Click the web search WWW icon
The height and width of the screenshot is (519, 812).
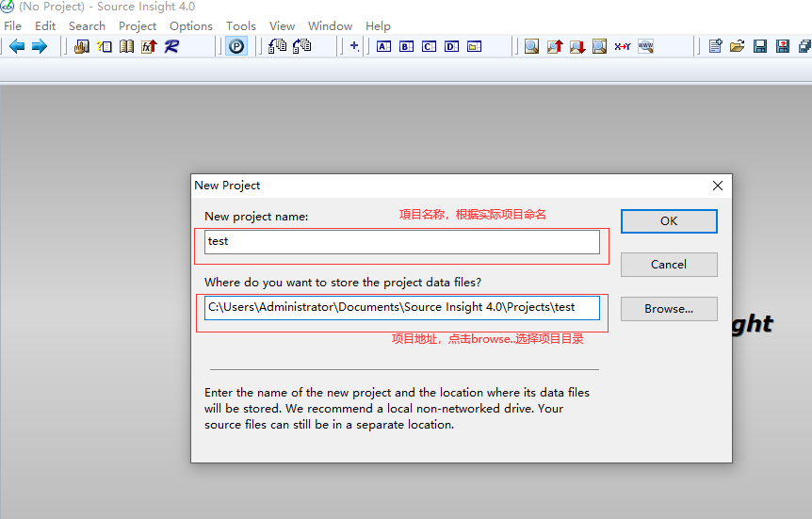[645, 46]
